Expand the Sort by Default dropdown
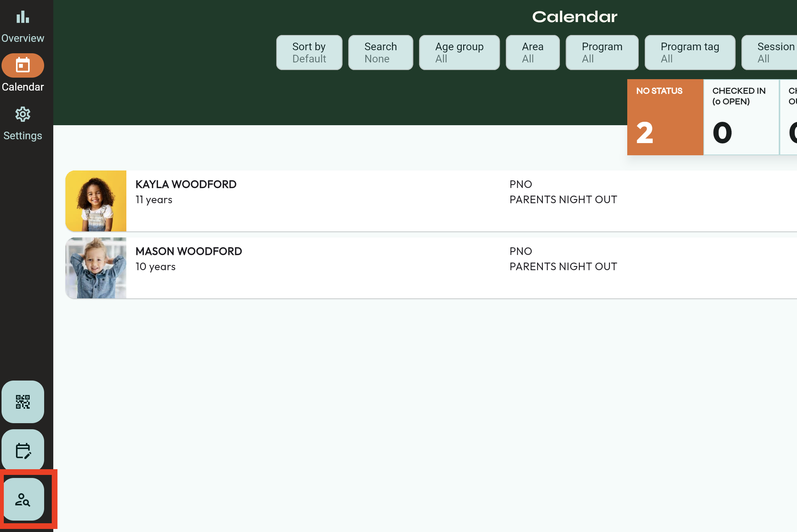Image resolution: width=797 pixels, height=532 pixels. pos(309,53)
